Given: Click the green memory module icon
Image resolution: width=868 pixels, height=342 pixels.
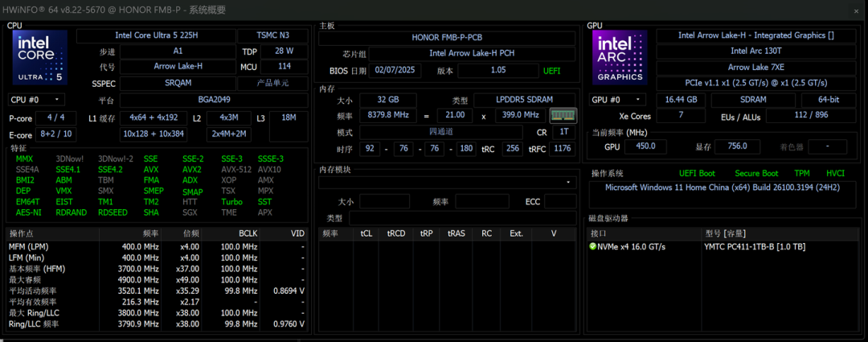Looking at the screenshot, I should [x=563, y=115].
